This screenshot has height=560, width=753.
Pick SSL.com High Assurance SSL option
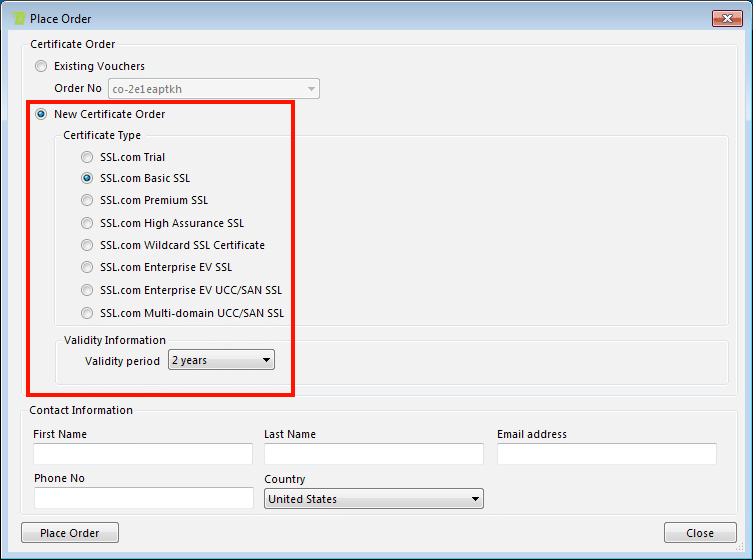pos(87,223)
